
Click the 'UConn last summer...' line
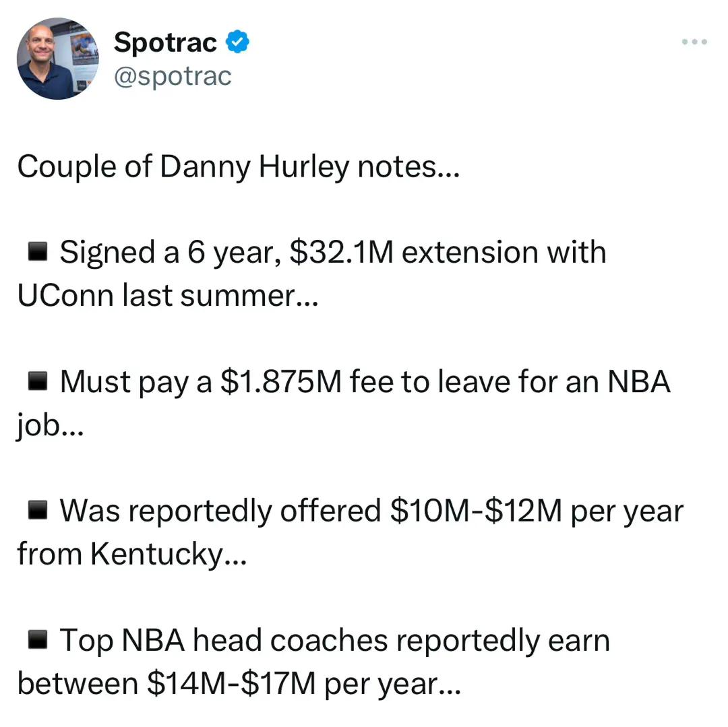(168, 296)
